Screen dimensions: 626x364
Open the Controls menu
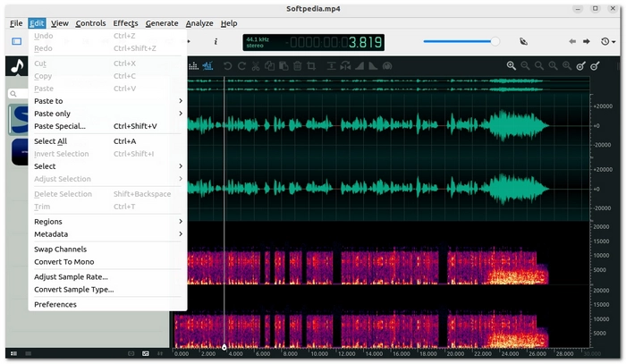(90, 23)
